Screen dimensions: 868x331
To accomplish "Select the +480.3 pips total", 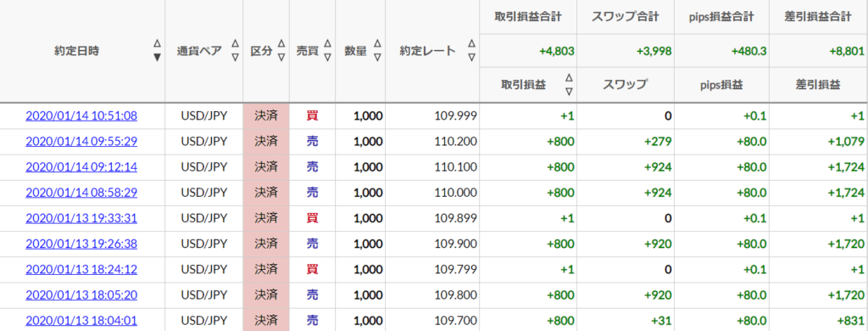I will 749,51.
